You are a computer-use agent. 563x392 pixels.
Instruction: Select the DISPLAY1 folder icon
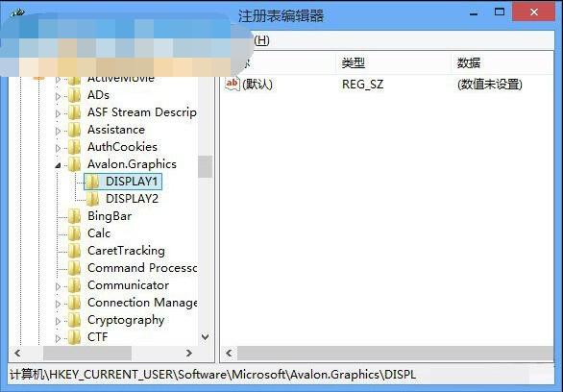tap(92, 182)
